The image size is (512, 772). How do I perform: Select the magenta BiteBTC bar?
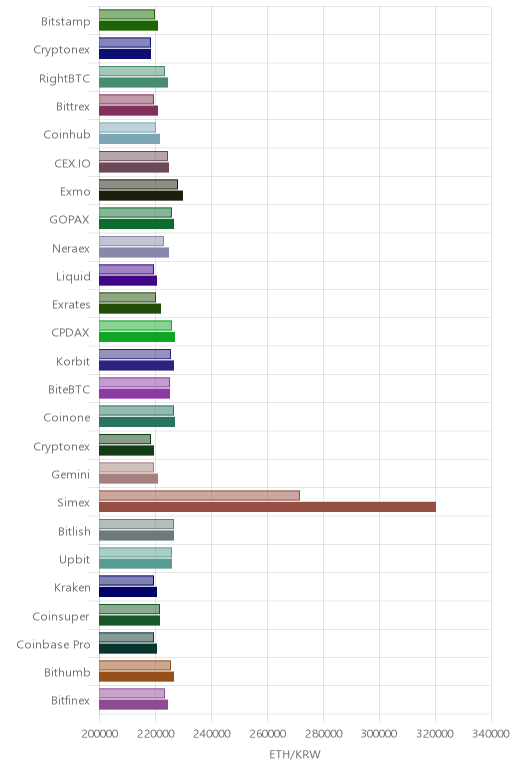click(x=134, y=393)
